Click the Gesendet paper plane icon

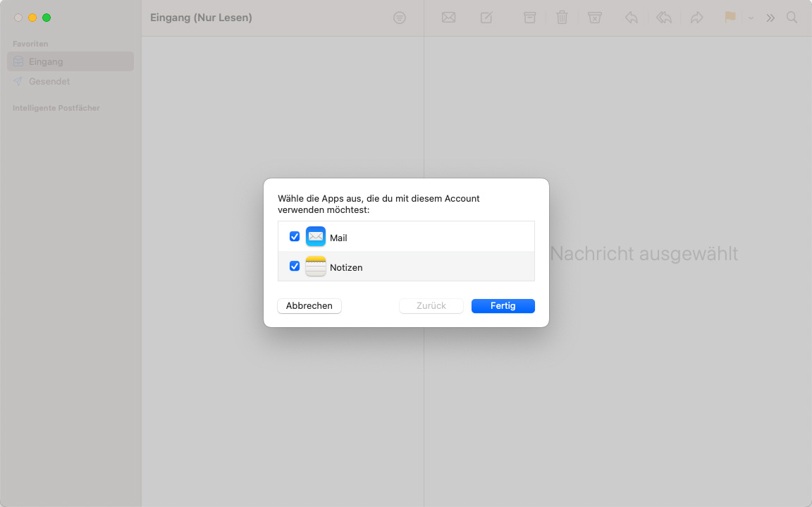pos(18,81)
